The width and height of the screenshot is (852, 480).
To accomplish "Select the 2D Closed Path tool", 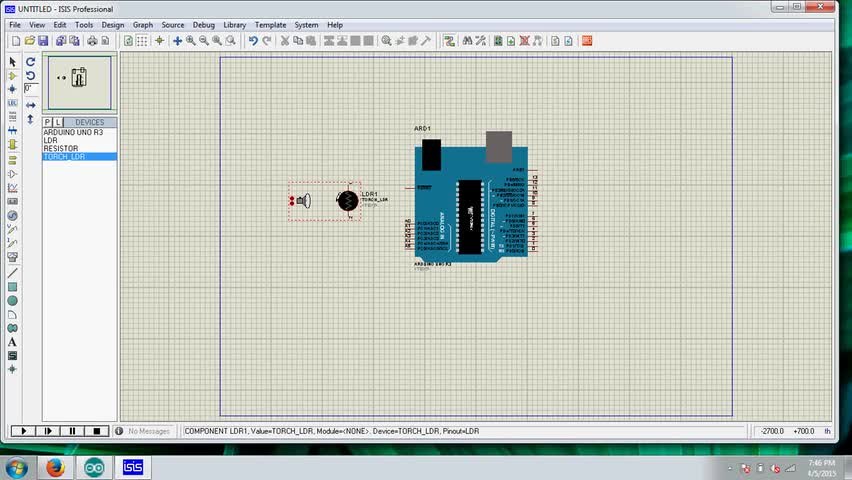I will click(x=12, y=328).
